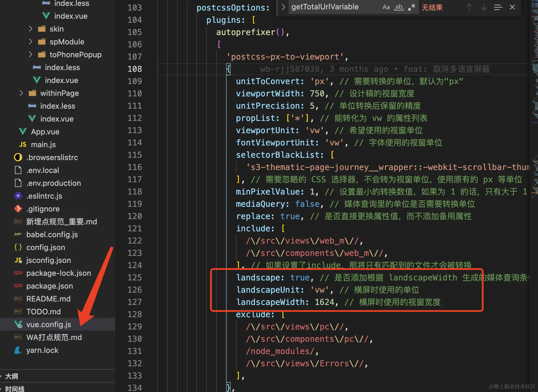Click the value 1624 of landscapeWidth

[x=324, y=302]
